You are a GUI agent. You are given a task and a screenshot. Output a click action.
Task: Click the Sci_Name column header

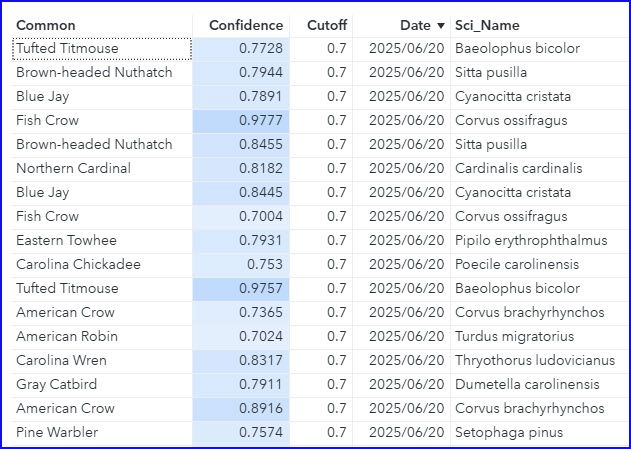487,25
